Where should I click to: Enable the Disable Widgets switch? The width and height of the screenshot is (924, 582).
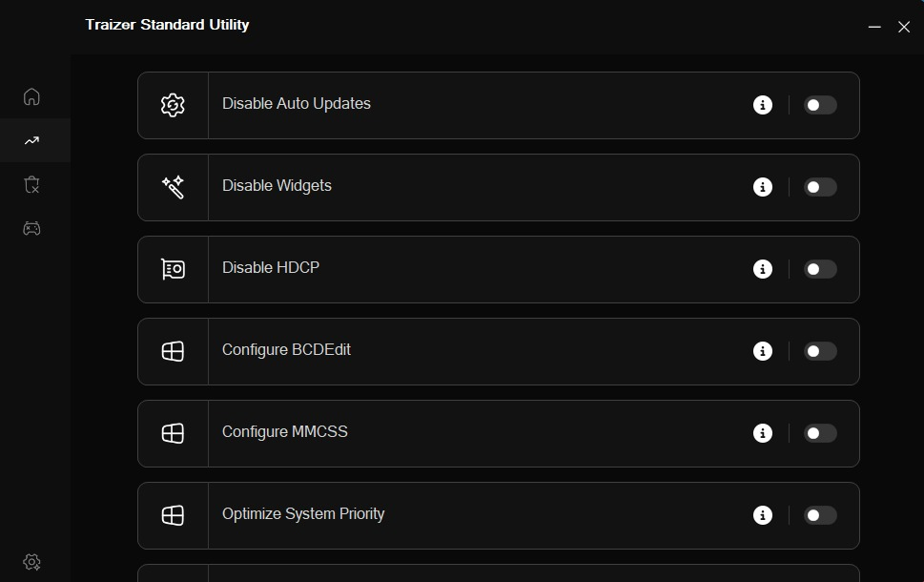pos(820,187)
